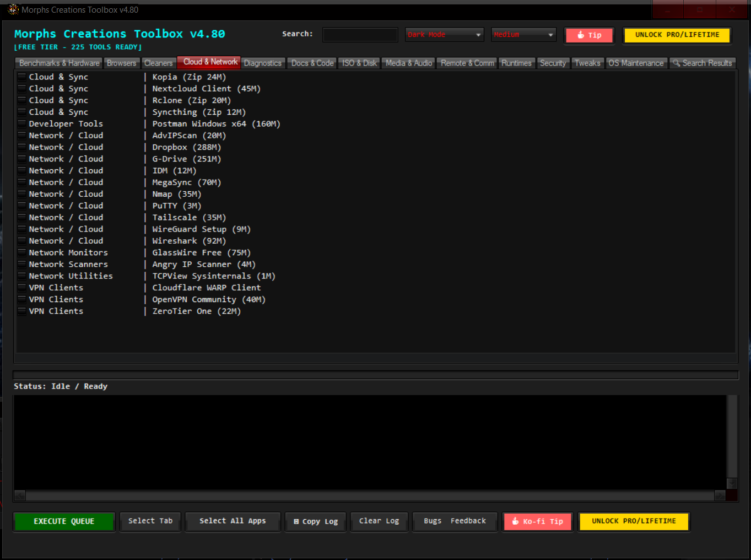Toggle the Angry IP Scanner checkbox
Screen dimensions: 751x560
(x=22, y=264)
